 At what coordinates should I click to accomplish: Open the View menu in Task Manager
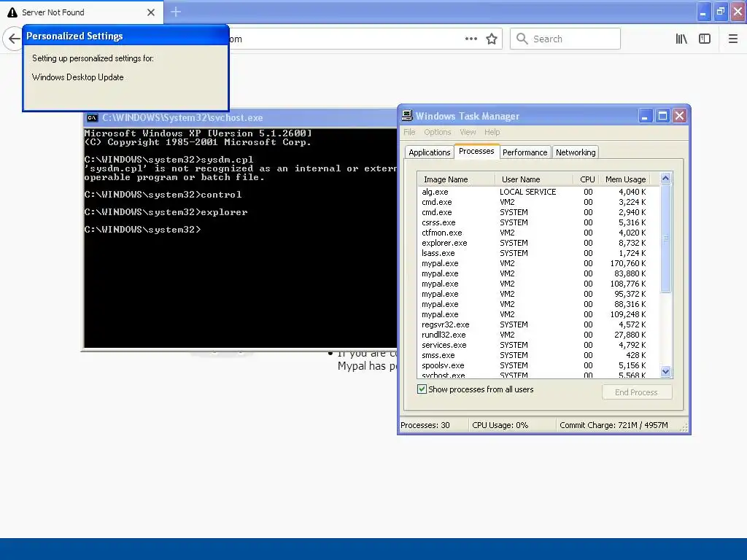[468, 132]
